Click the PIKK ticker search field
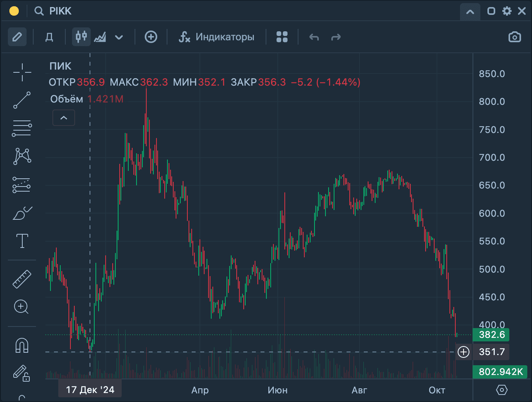The height and width of the screenshot is (402, 532). [x=61, y=11]
